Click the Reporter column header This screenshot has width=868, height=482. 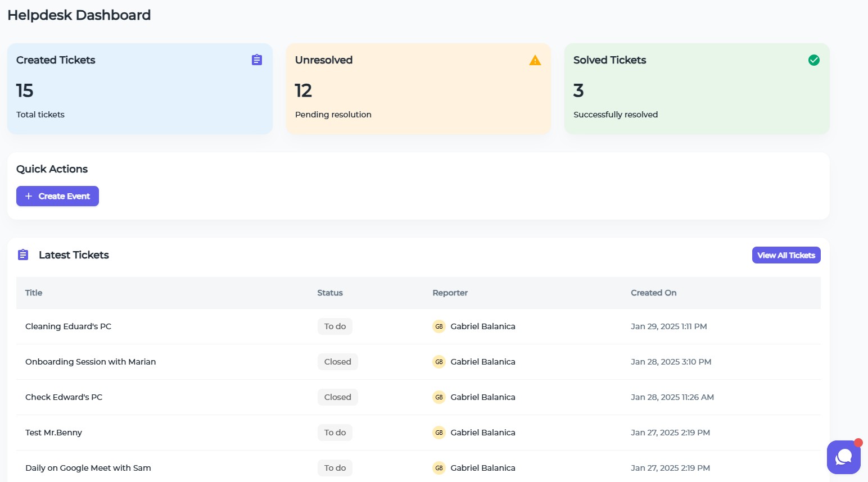(450, 293)
